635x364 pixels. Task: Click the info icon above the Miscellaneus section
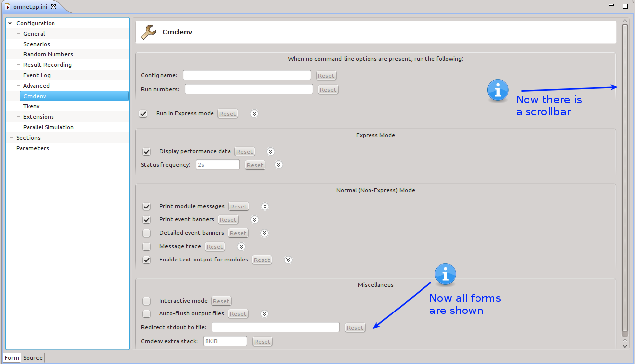pos(445,274)
